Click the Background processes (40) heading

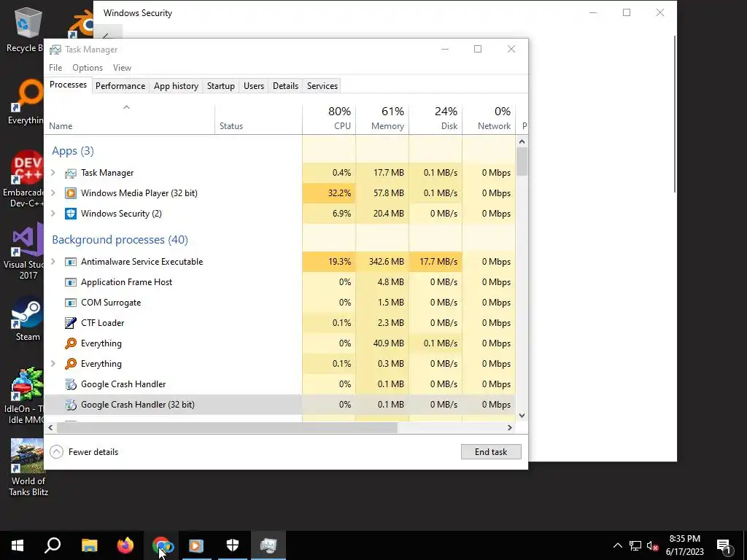click(120, 239)
